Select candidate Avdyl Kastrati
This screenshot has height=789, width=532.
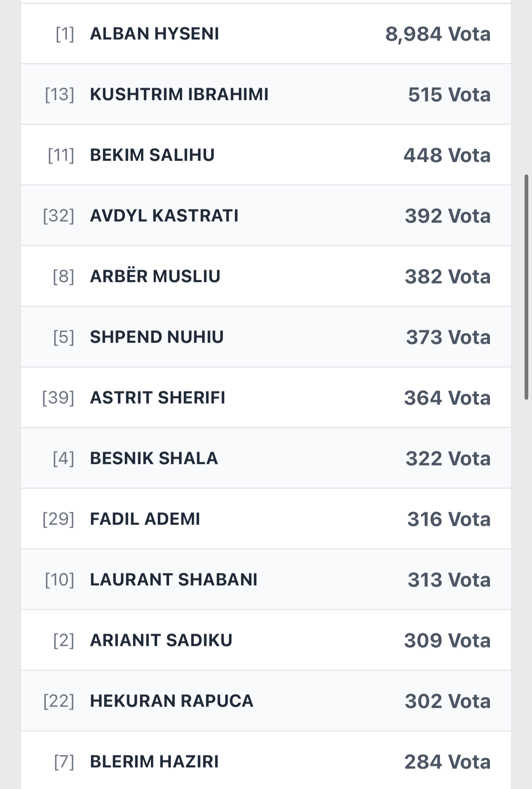164,216
